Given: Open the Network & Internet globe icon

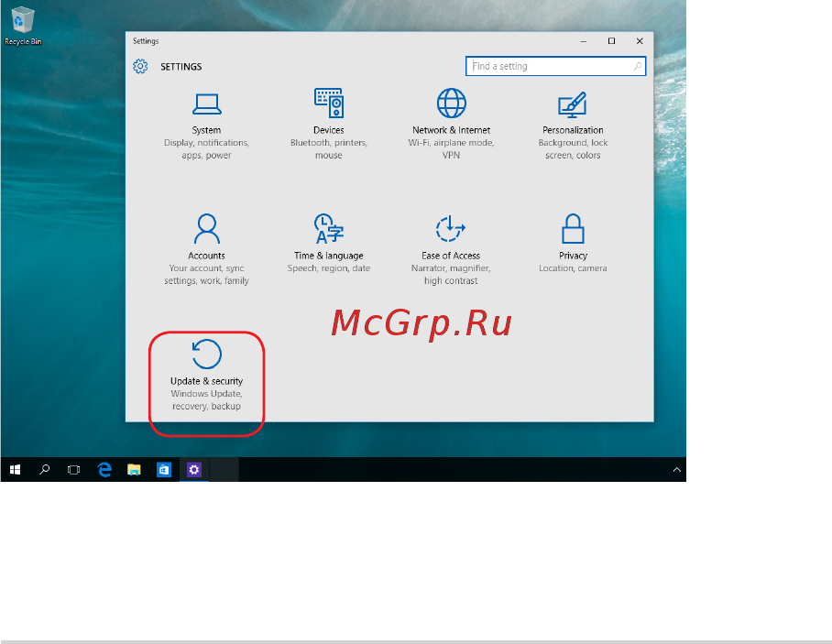Looking at the screenshot, I should coord(451,103).
